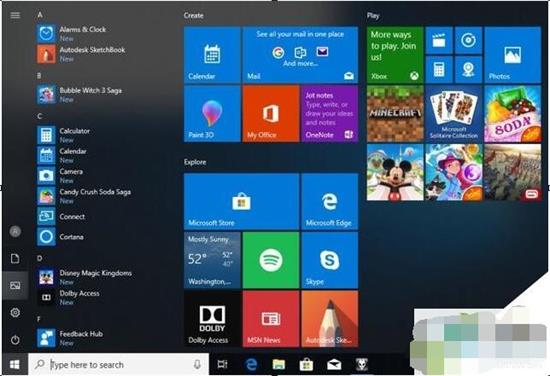Open the Xbox tile
This screenshot has width=550, height=376.
[x=395, y=55]
